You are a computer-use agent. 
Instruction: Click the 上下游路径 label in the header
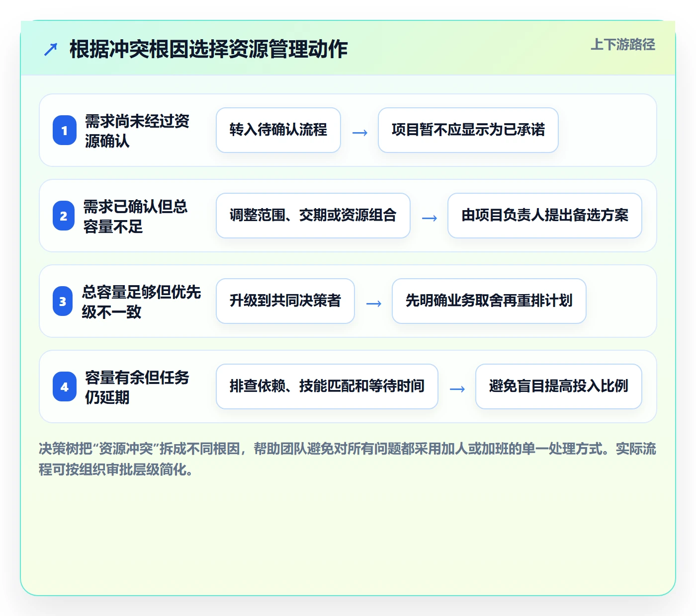[623, 45]
